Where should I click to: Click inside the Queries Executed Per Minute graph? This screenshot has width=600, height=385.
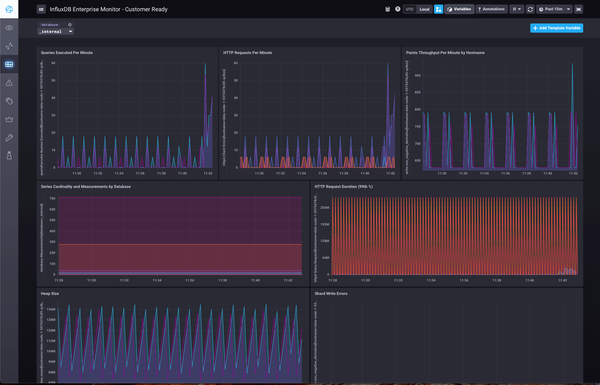pyautogui.click(x=134, y=115)
